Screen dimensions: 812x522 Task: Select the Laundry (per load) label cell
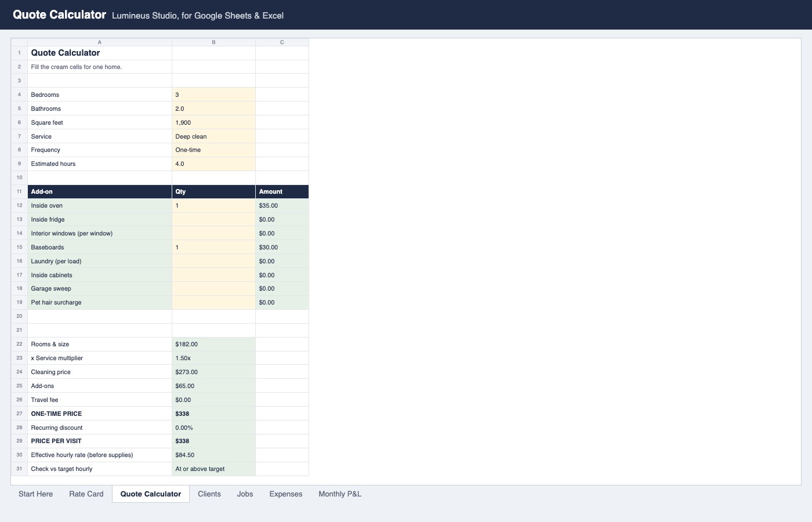click(100, 261)
